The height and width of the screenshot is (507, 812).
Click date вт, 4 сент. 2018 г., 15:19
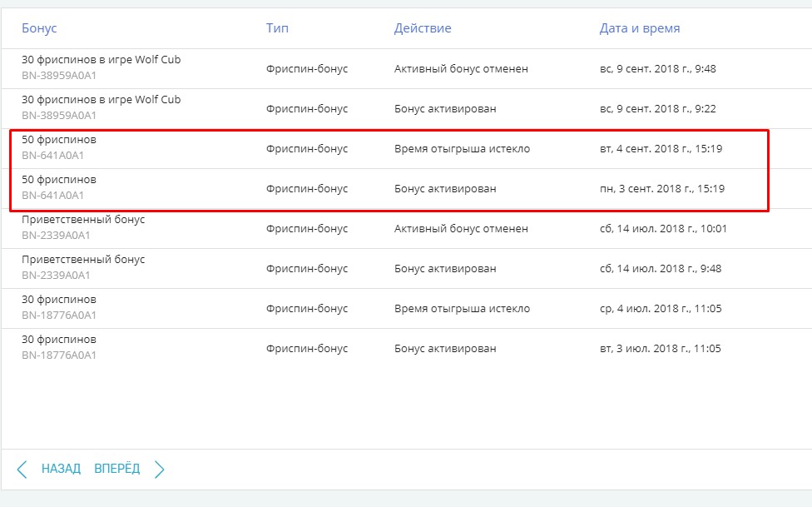coord(661,149)
